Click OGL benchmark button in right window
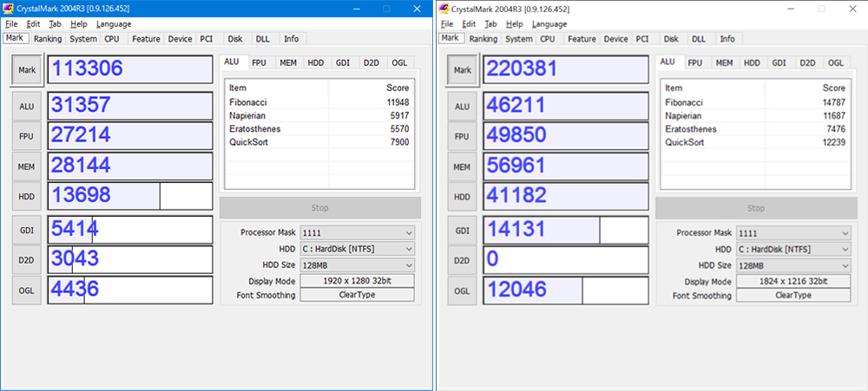This screenshot has height=391, width=868. (x=463, y=290)
